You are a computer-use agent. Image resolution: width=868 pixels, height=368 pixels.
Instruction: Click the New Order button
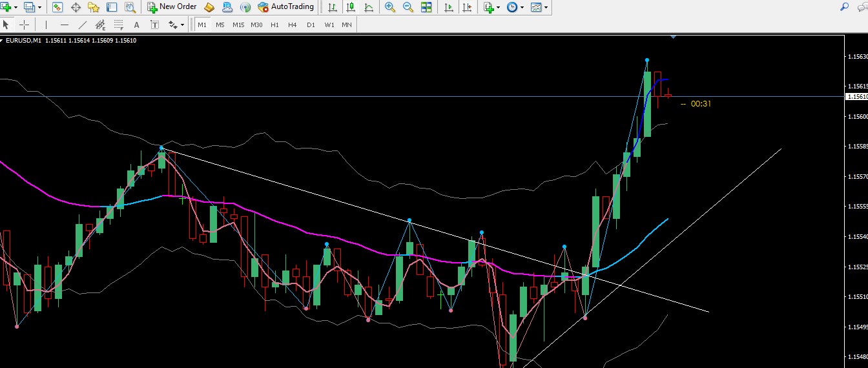tap(172, 7)
